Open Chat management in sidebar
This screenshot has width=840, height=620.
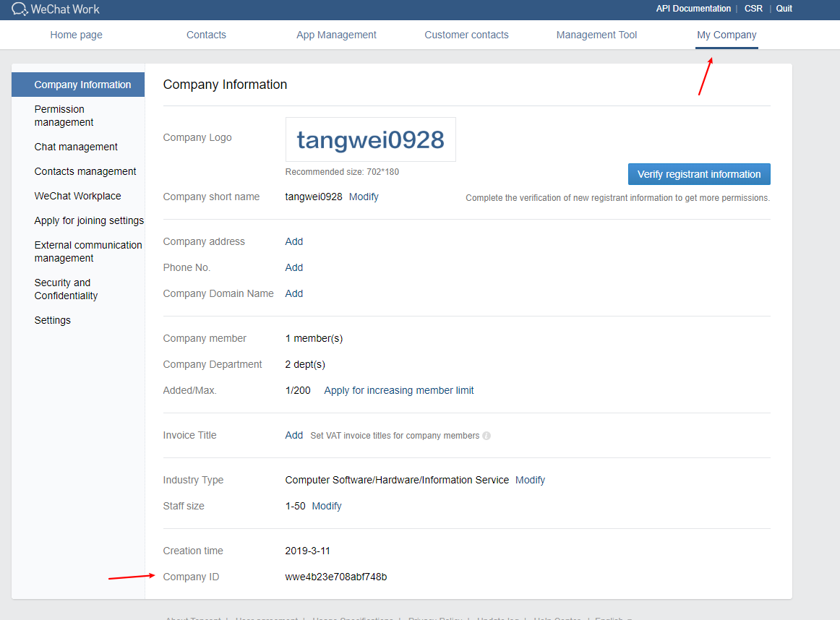tap(76, 147)
